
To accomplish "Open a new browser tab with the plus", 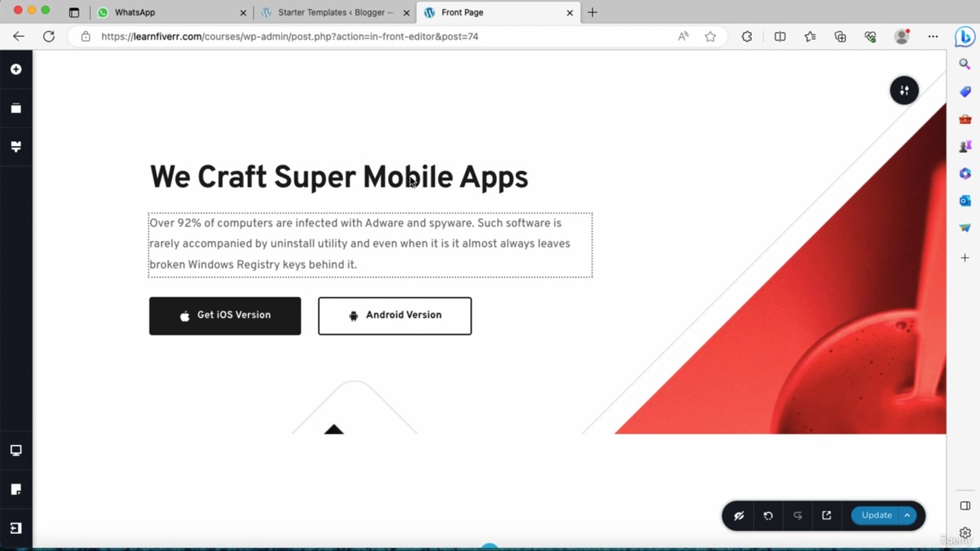I will [592, 12].
